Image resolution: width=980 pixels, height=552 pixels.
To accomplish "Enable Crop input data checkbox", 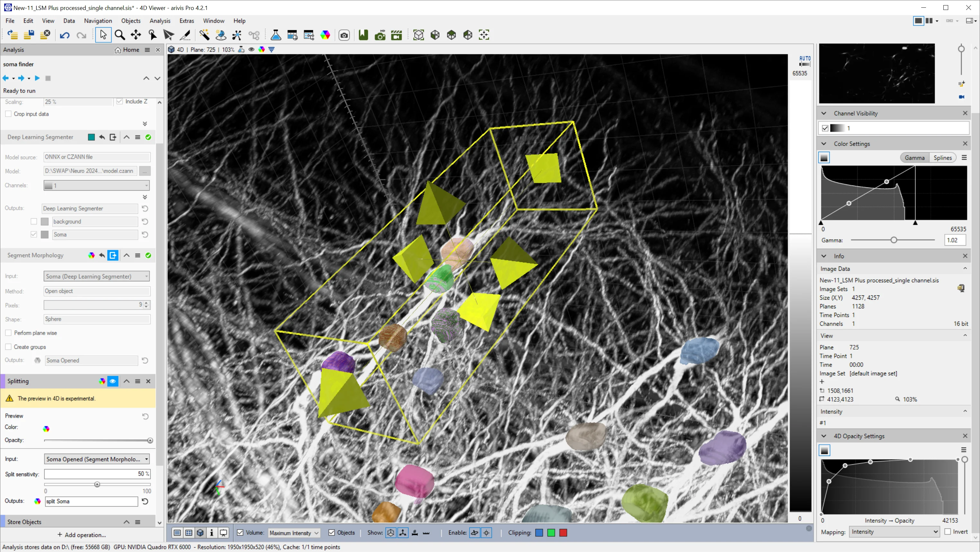I will 8,114.
